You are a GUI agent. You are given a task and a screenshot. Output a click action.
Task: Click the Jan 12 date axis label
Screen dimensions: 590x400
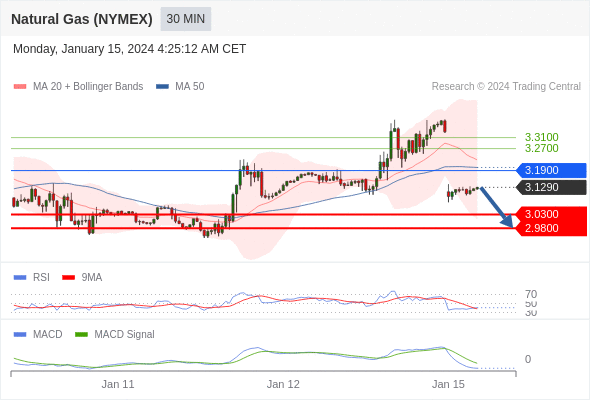[x=283, y=384]
